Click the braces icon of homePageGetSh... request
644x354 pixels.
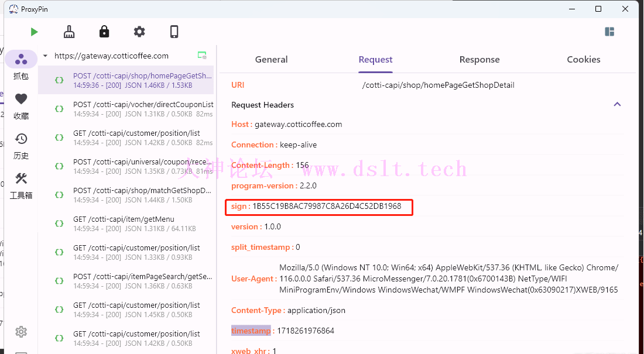coord(59,80)
